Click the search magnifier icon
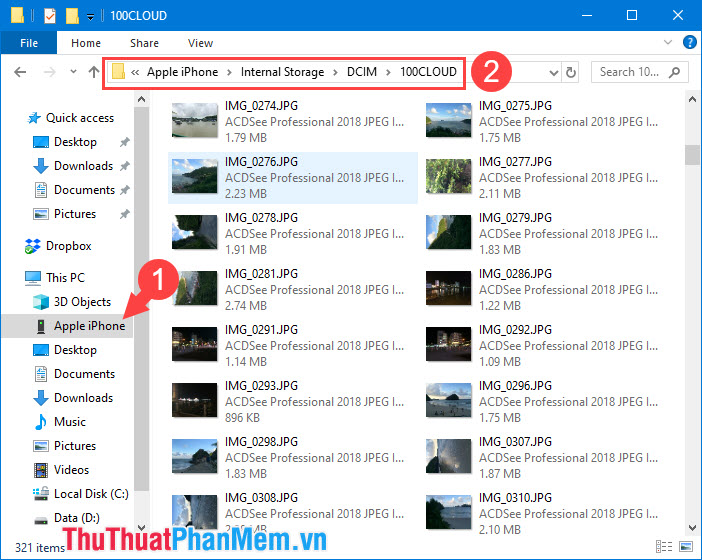This screenshot has width=702, height=560. pos(674,72)
